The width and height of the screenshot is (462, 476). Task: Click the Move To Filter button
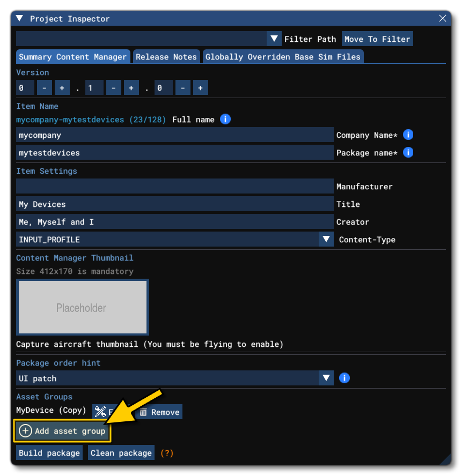pyautogui.click(x=377, y=38)
